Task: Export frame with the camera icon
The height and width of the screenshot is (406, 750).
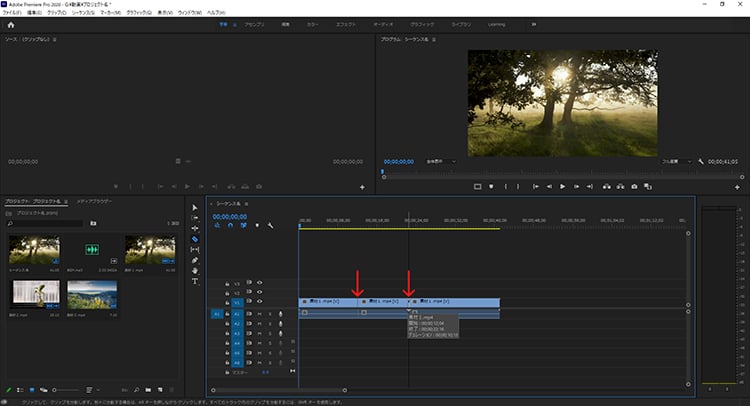Action: tap(634, 187)
